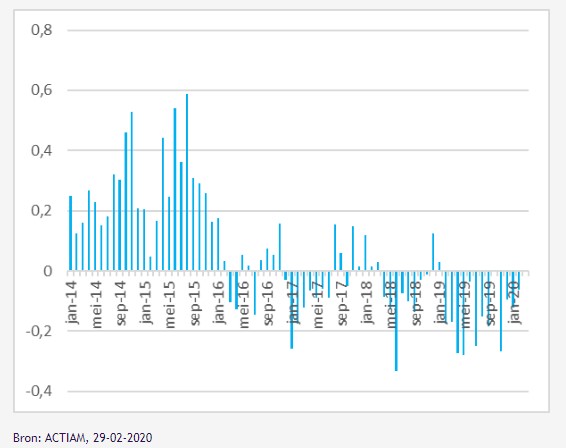The height and width of the screenshot is (448, 566).
Task: Click the y-axis label 0,6
Action: click(x=42, y=90)
